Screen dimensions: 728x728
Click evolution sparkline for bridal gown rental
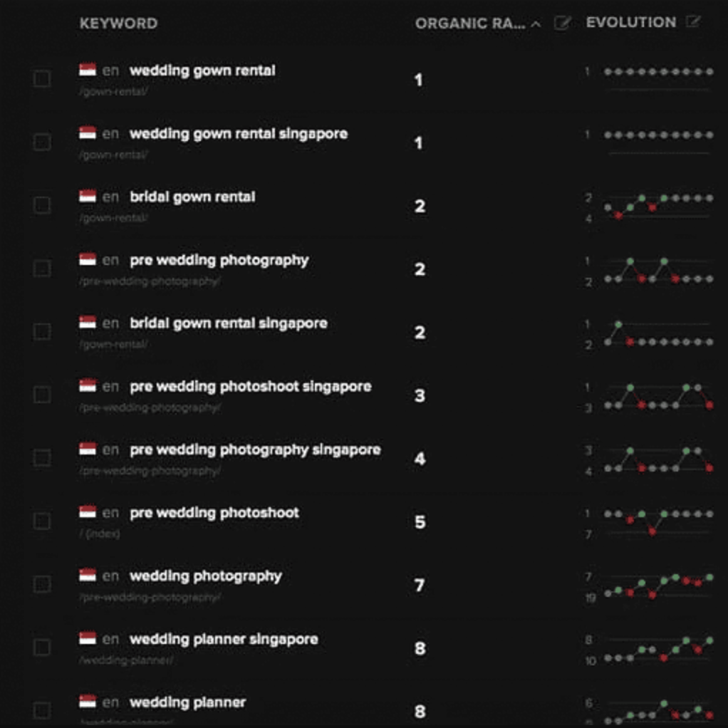pyautogui.click(x=657, y=206)
